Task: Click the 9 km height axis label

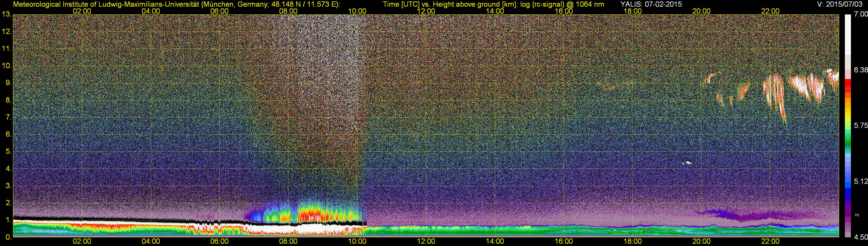Action: coord(8,83)
